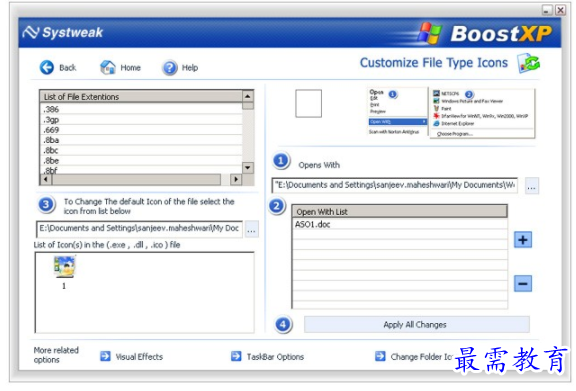The image size is (576, 391).
Task: Remove an entry with the minus button
Action: [x=523, y=283]
